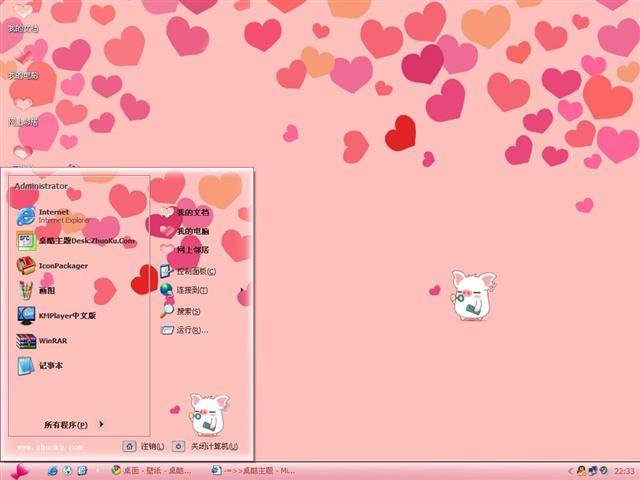Screen dimensions: 640x480
Task: Open 控制面板(C) control panel
Action: (x=188, y=271)
